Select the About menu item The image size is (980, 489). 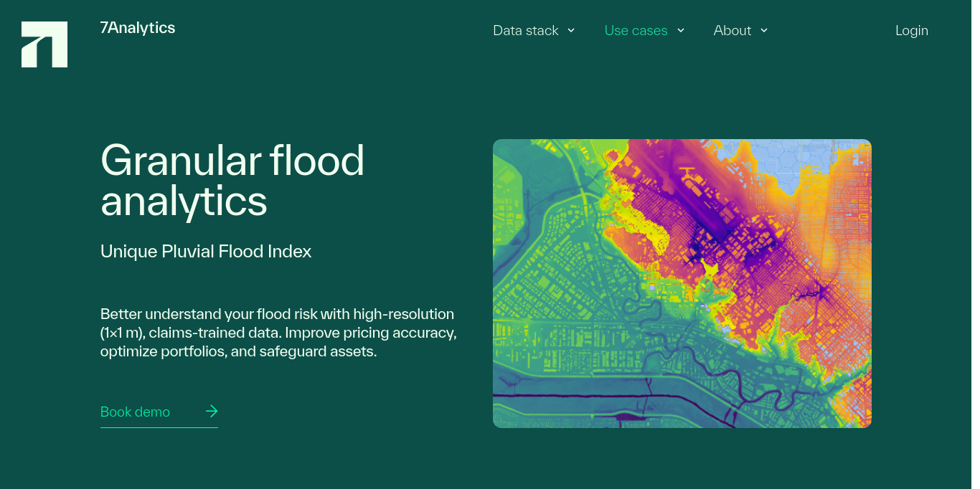pos(732,31)
